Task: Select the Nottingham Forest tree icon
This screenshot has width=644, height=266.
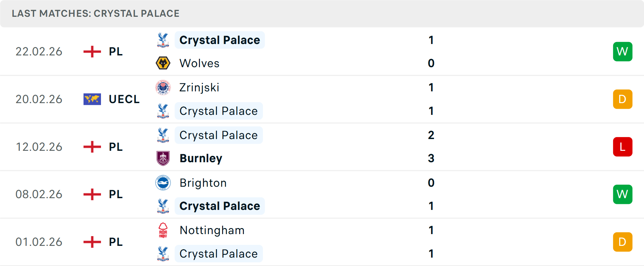Action: [x=163, y=230]
